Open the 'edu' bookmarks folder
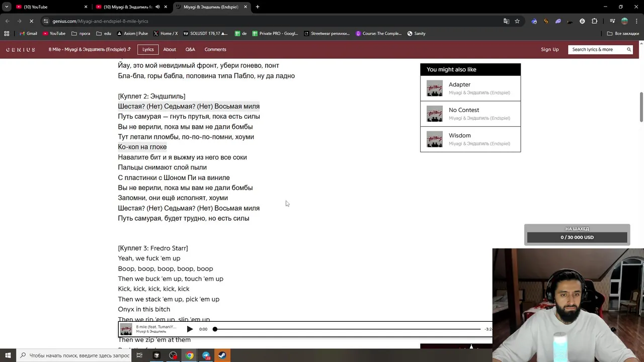 pos(104,34)
